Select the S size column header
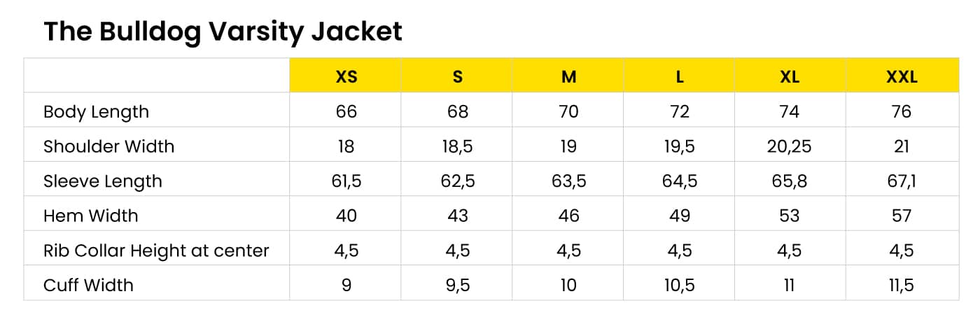This screenshot has width=980, height=315. 457,76
